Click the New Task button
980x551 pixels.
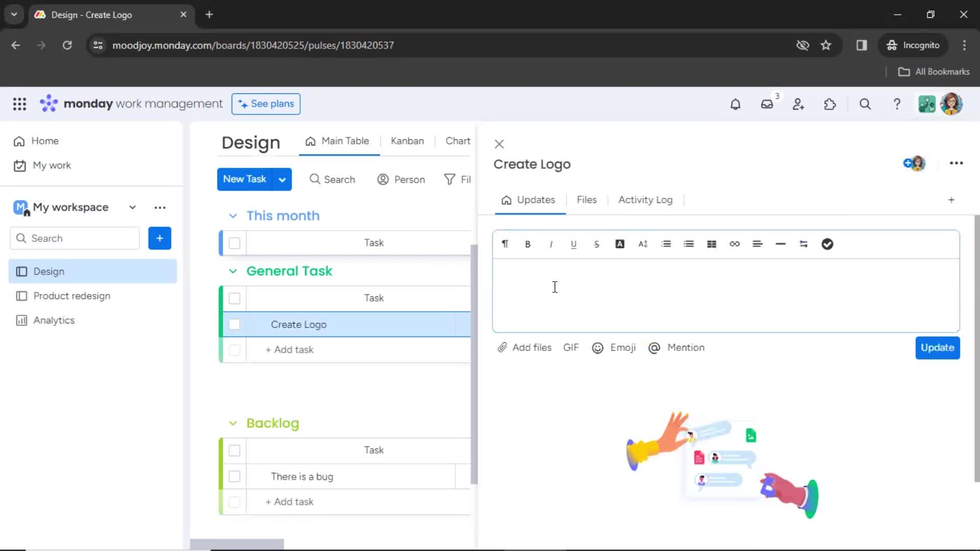click(x=244, y=180)
